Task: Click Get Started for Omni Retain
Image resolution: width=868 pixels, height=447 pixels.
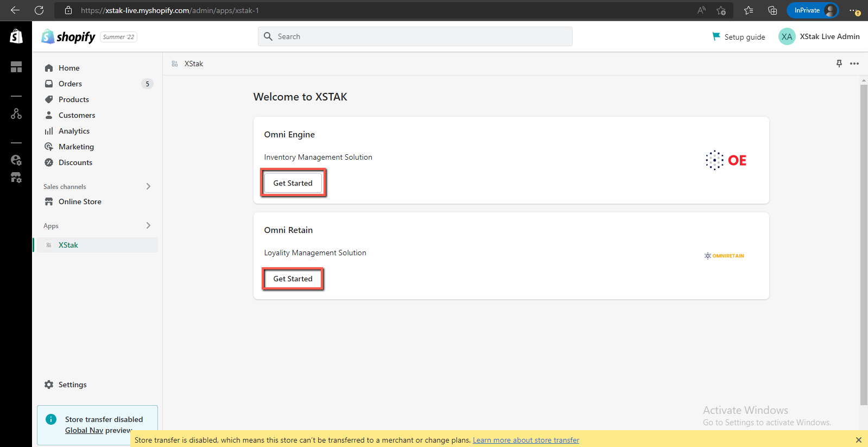Action: [x=293, y=279]
